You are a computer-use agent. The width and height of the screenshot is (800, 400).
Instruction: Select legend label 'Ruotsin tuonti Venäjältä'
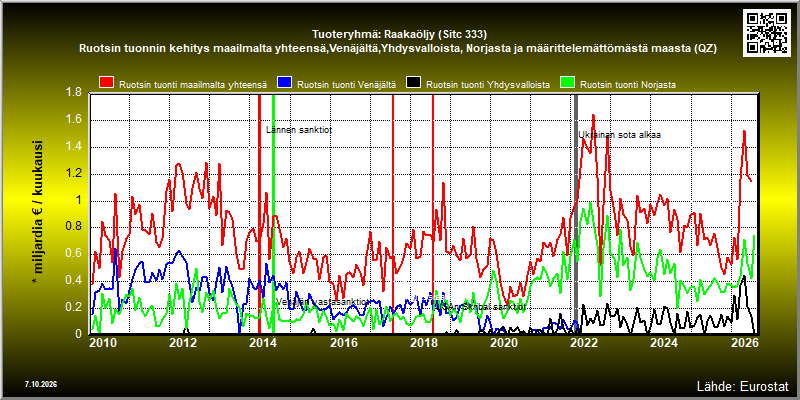pyautogui.click(x=346, y=85)
